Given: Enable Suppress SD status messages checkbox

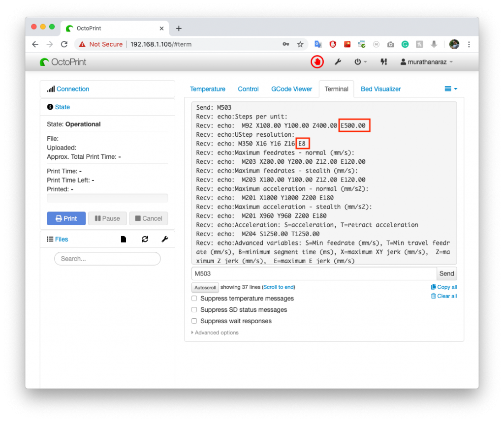Looking at the screenshot, I should tap(194, 309).
